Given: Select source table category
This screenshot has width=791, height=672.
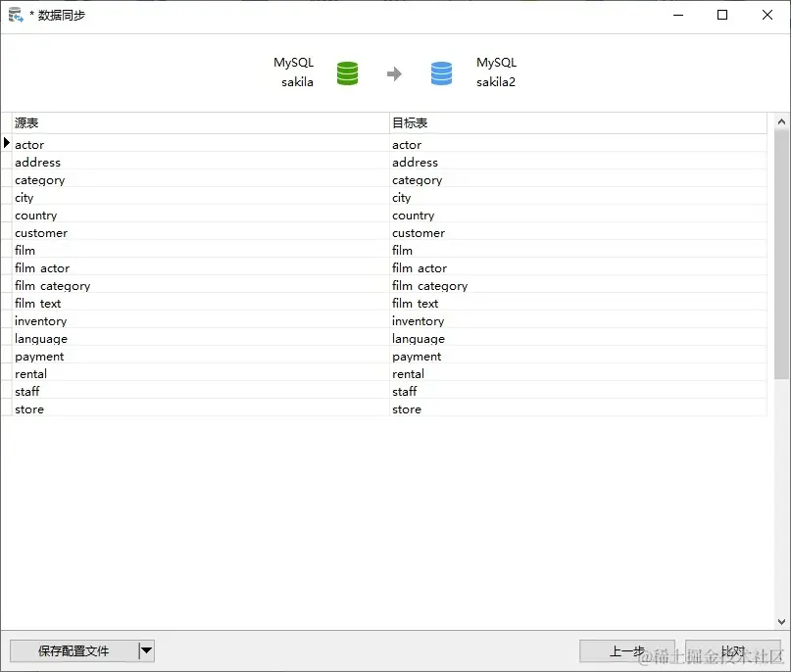Looking at the screenshot, I should pos(200,178).
